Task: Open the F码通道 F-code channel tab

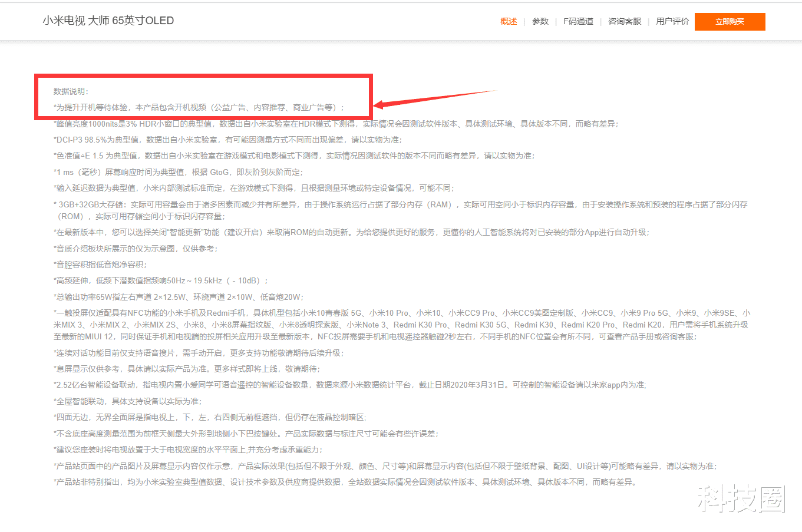Action: [578, 21]
